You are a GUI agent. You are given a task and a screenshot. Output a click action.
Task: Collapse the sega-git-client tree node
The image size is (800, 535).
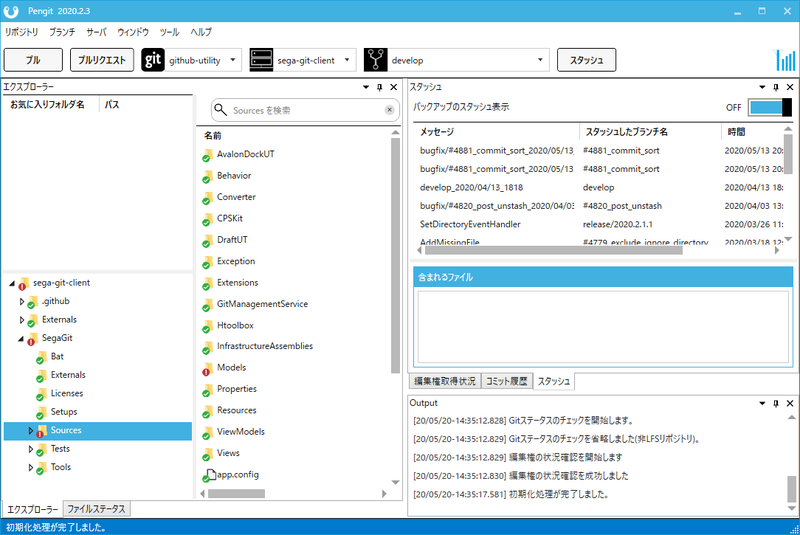(12, 283)
